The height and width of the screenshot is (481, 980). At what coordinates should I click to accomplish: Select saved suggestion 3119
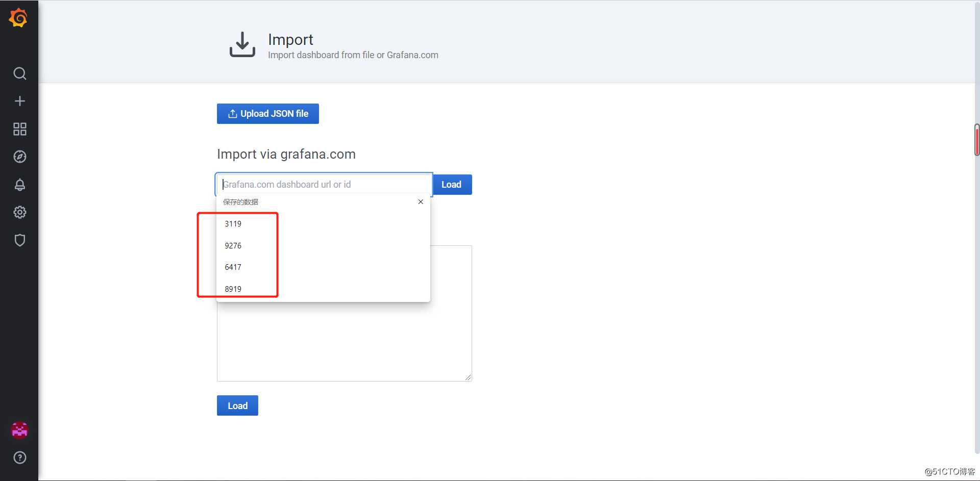tap(323, 224)
